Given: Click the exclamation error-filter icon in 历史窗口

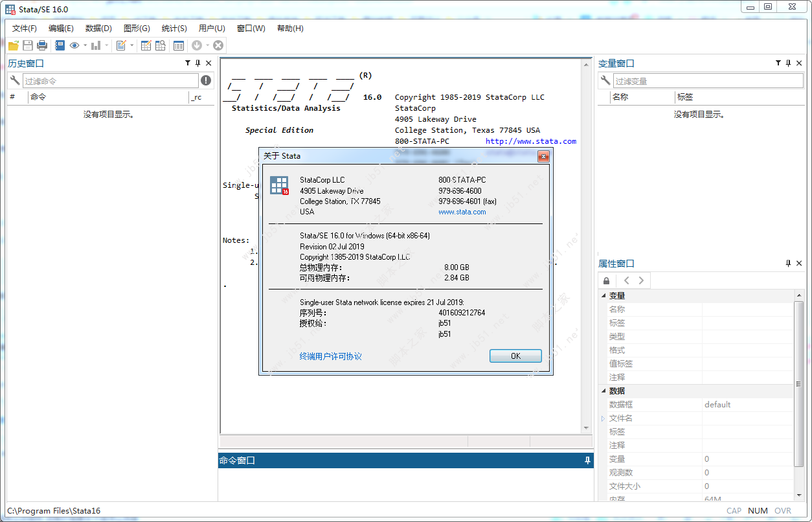Looking at the screenshot, I should (206, 80).
